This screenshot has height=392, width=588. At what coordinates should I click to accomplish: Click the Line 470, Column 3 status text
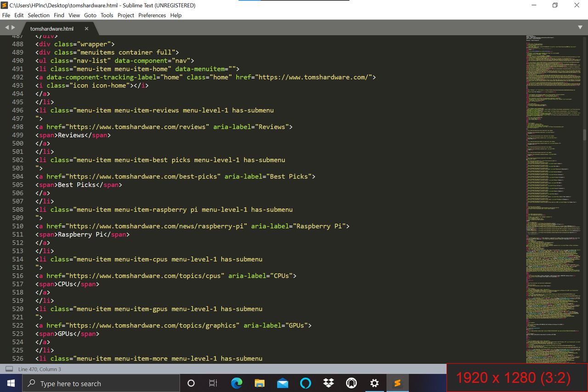[x=40, y=369]
